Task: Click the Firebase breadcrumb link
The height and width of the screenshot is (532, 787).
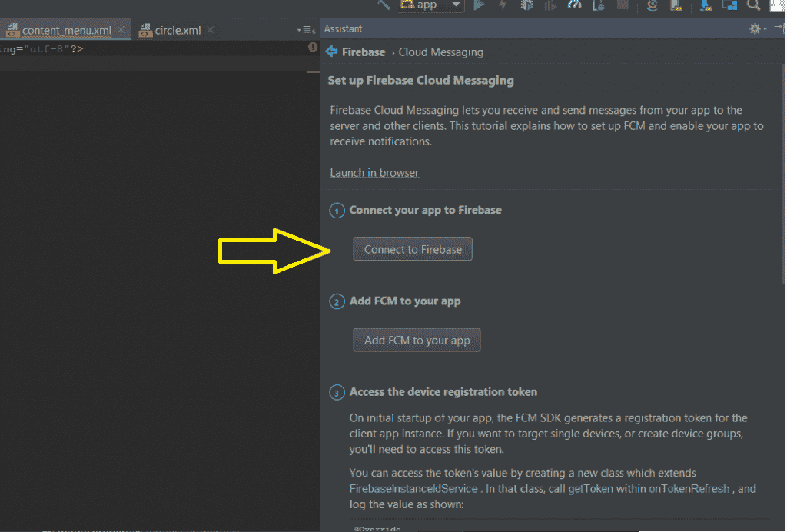Action: pos(364,52)
